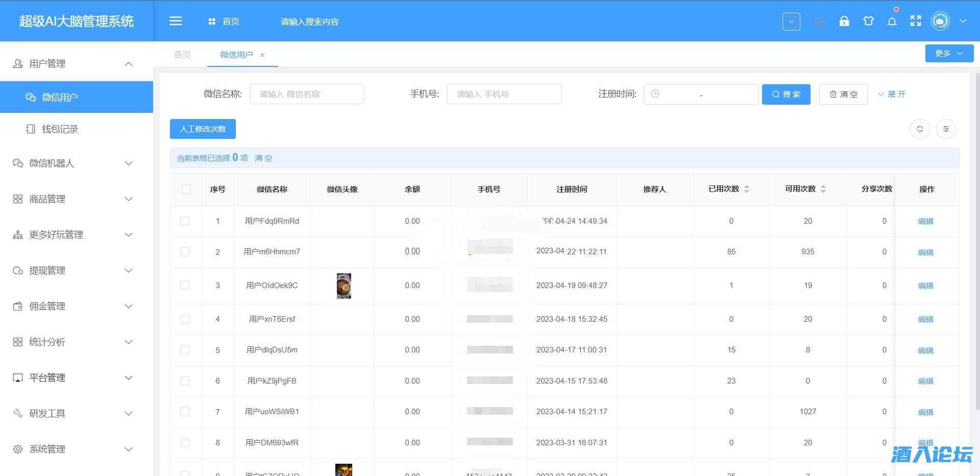Expand search filters with 展开
Image resolution: width=980 pixels, height=476 pixels.
[x=892, y=94]
